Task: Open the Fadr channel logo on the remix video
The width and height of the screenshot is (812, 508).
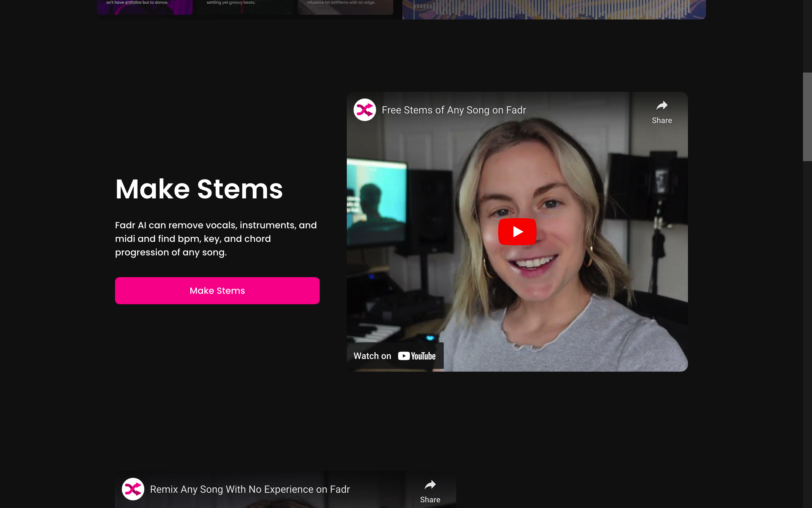Action: pyautogui.click(x=133, y=489)
